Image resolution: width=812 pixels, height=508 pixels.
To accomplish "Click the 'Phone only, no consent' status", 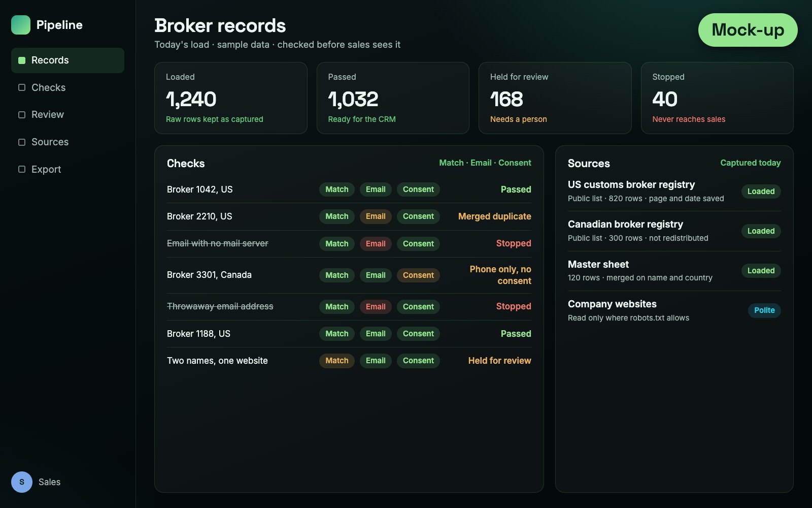I will point(500,275).
